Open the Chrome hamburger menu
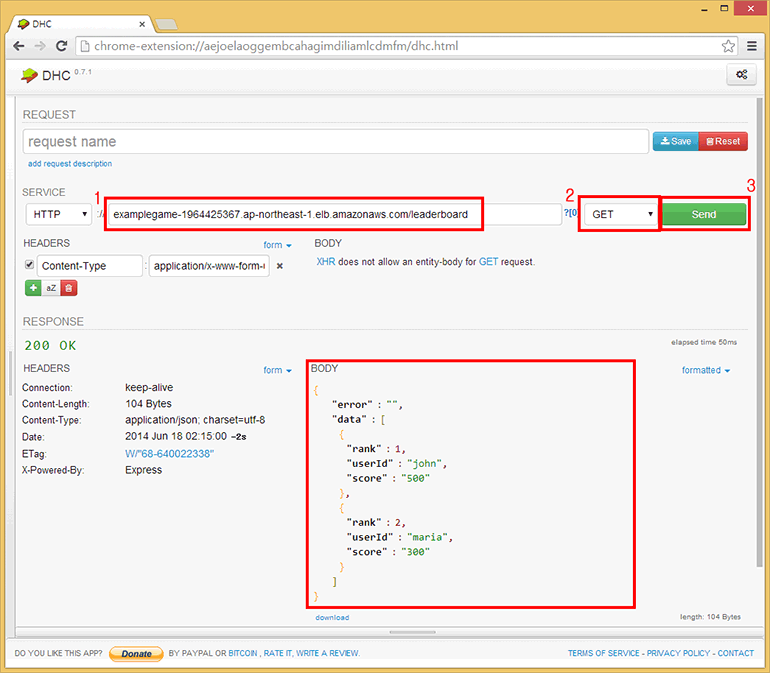 tap(752, 46)
